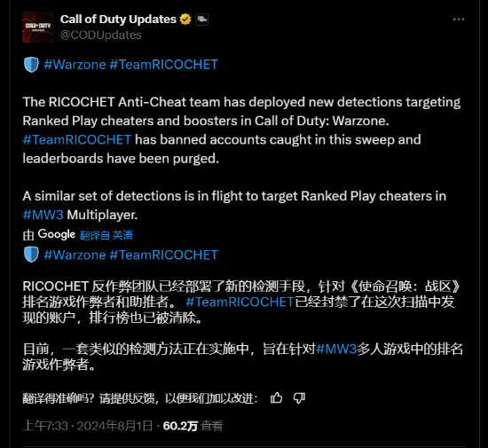
Task: Open the @CODUpdates handle link
Action: [101, 35]
